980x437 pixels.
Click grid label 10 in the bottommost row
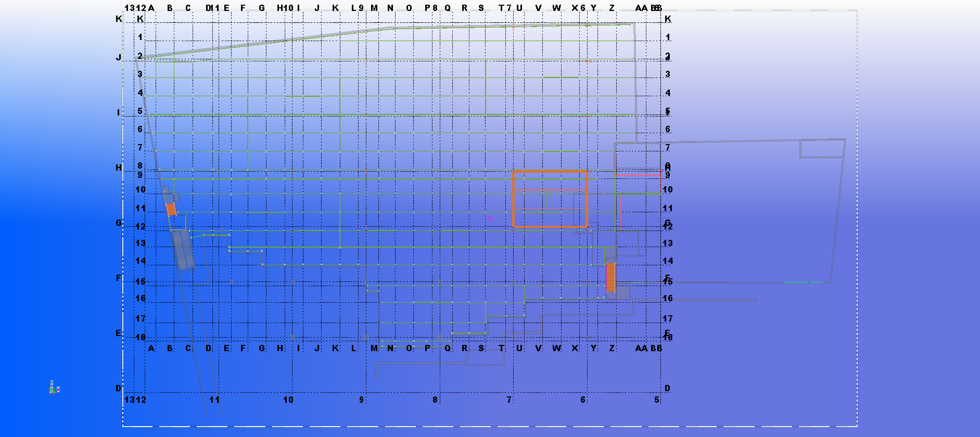pyautogui.click(x=288, y=400)
